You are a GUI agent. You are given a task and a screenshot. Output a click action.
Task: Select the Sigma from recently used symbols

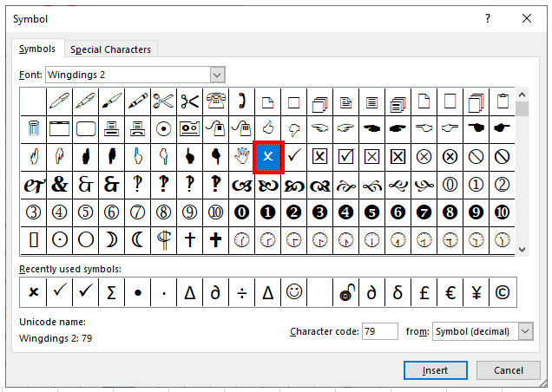(x=111, y=293)
